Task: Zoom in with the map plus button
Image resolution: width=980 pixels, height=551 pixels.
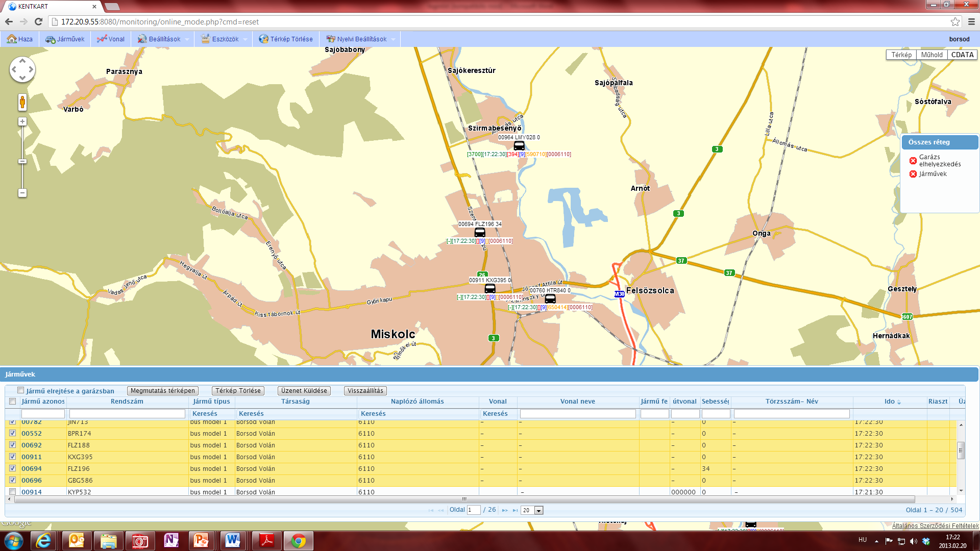Action: 22,121
